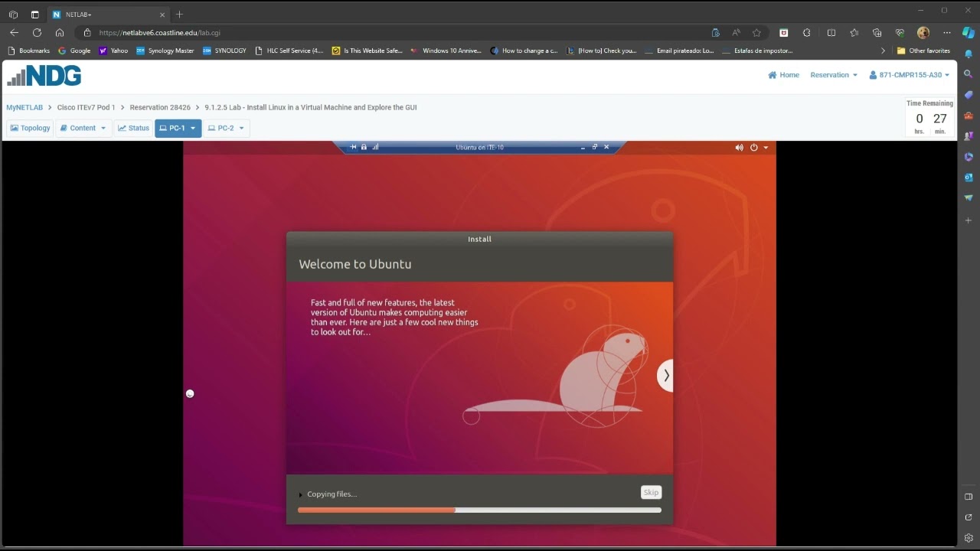Click the lock icon in address bar

pyautogui.click(x=87, y=33)
